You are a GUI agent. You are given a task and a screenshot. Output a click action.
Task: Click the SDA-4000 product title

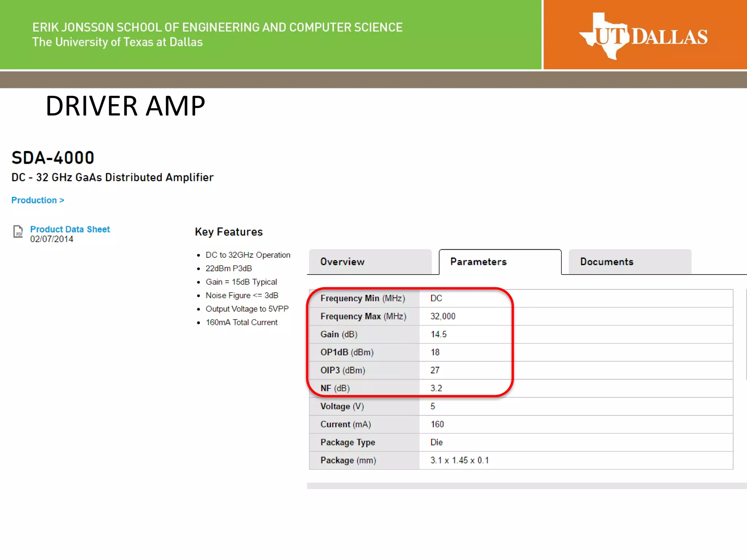coord(53,158)
